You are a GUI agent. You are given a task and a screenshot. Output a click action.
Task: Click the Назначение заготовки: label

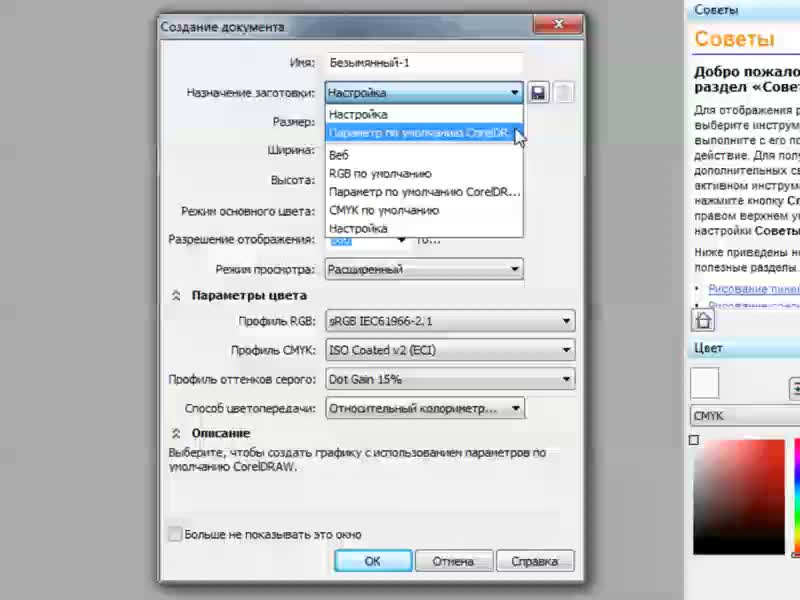tap(251, 93)
